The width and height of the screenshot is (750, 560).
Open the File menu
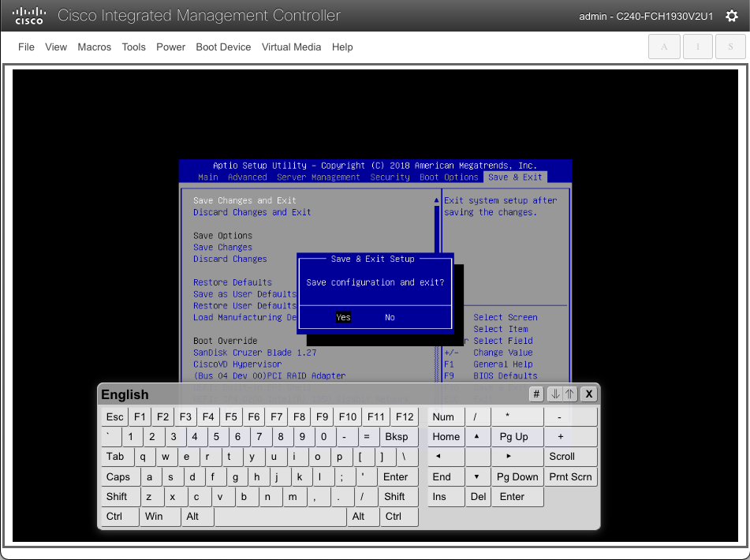coord(26,47)
